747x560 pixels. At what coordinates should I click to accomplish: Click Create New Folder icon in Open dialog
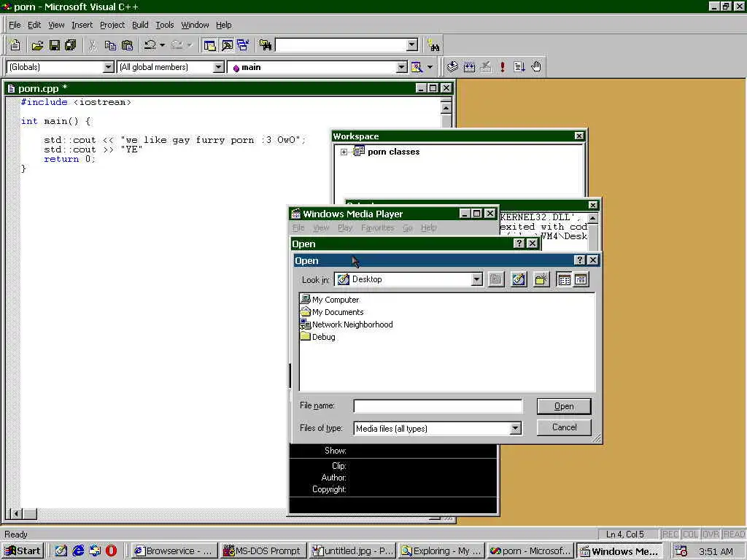click(x=541, y=279)
